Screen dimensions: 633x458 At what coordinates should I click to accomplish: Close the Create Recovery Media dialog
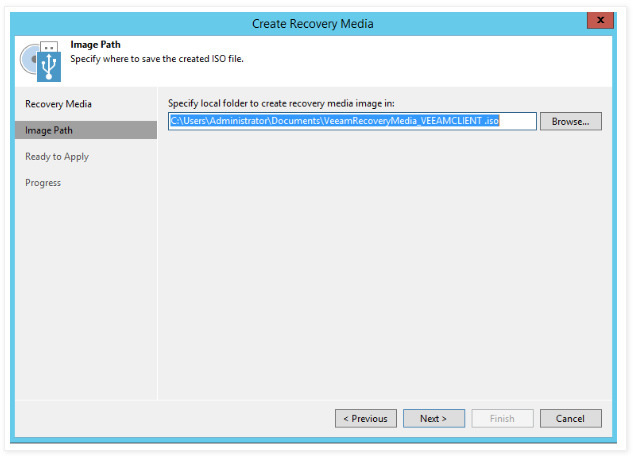coord(599,20)
